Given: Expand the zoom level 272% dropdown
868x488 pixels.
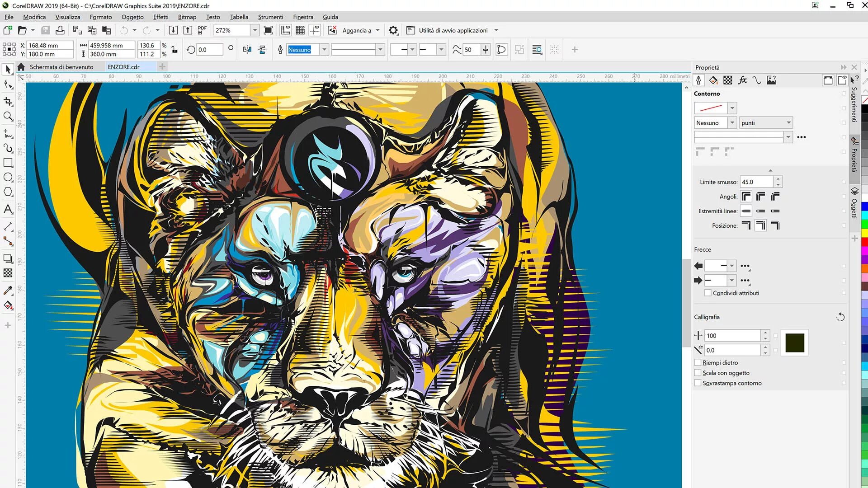Looking at the screenshot, I should pyautogui.click(x=255, y=30).
